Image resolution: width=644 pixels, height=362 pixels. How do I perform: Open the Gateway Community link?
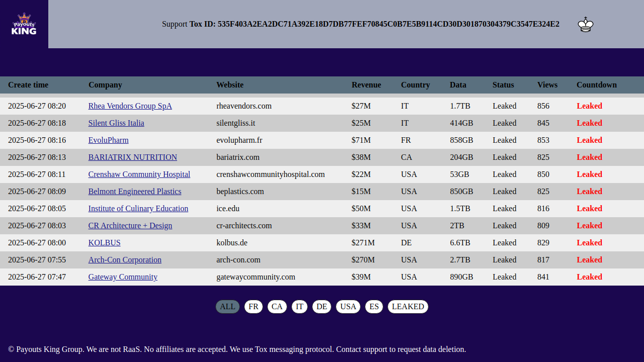(x=123, y=277)
